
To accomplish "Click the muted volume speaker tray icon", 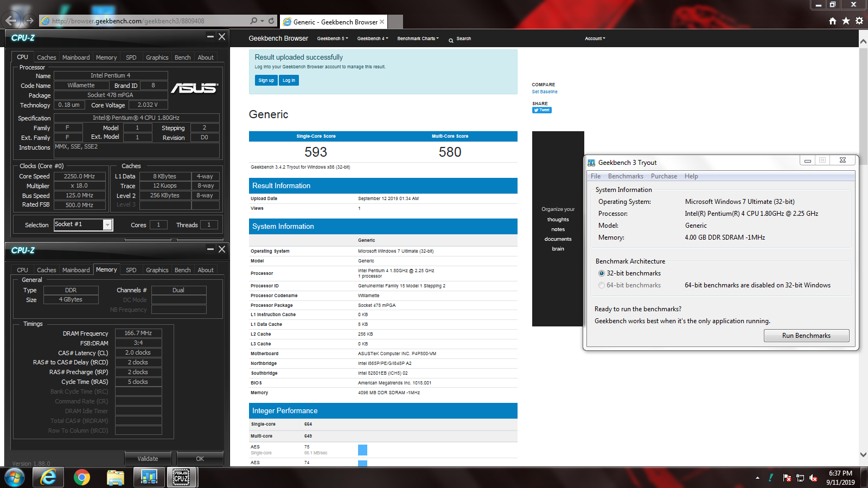I will coord(813,478).
